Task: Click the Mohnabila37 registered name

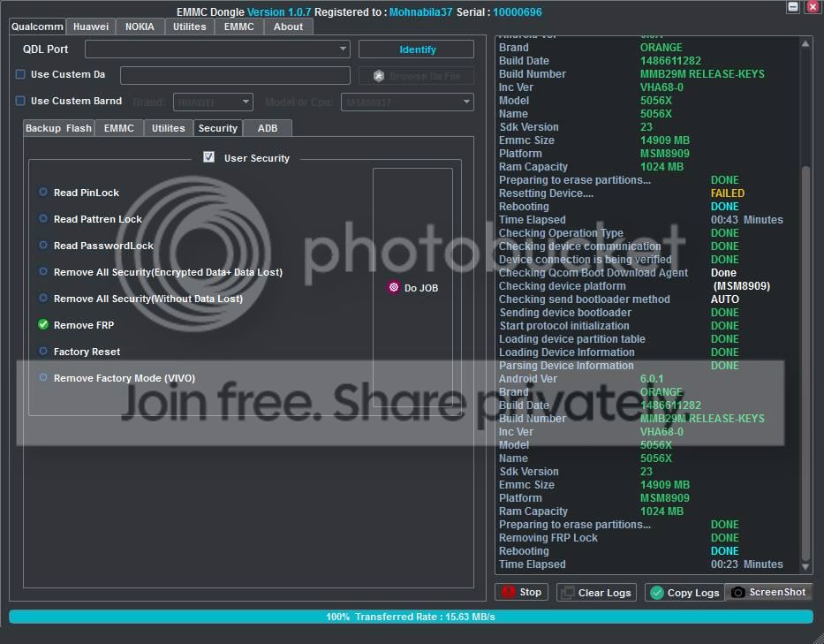Action: [420, 11]
